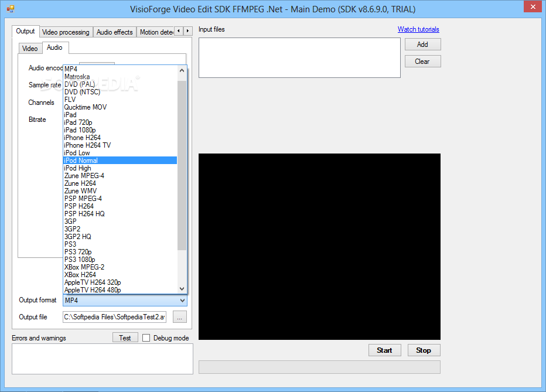Viewport: 546px width, 392px height.
Task: Click the dropdown list scroll-up arrow
Action: point(182,70)
